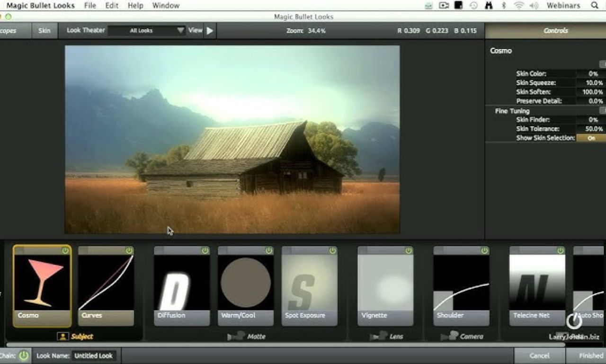
Task: Toggle power on the Telecine Net tool
Action: pos(561,250)
